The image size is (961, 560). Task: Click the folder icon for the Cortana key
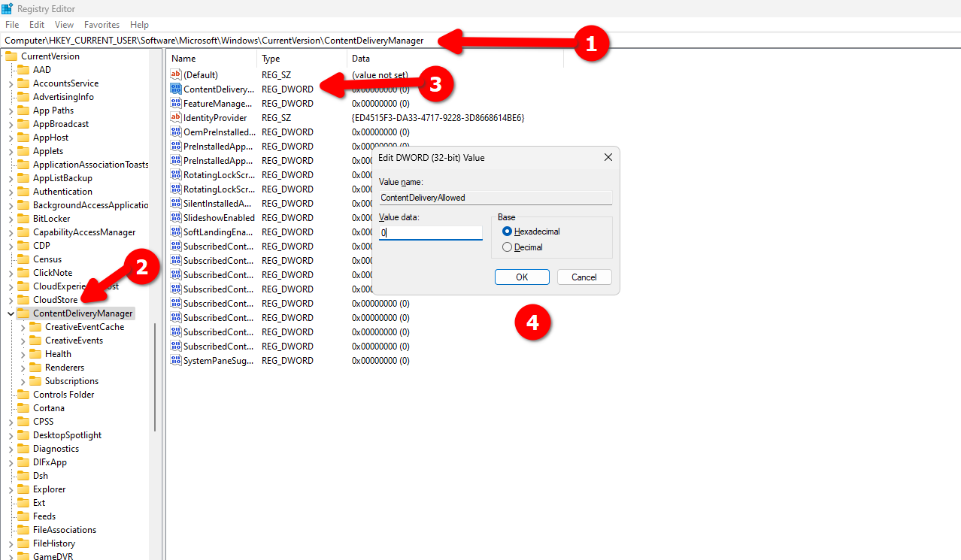click(25, 407)
